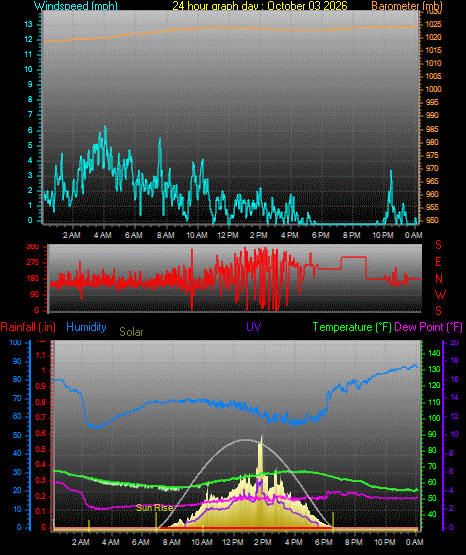The height and width of the screenshot is (555, 466).
Task: Click the '1025' value on barometer axis
Action: point(433,24)
